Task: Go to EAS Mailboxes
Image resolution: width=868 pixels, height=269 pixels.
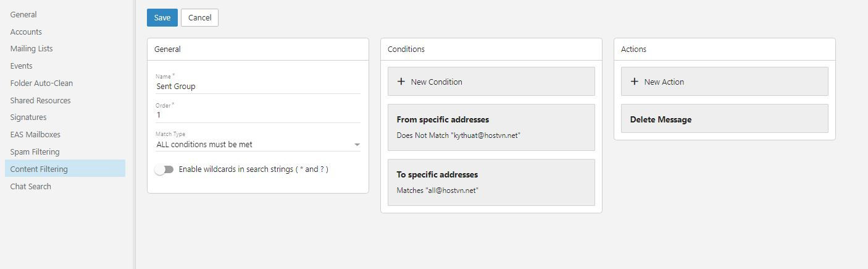Action: pyautogui.click(x=35, y=134)
